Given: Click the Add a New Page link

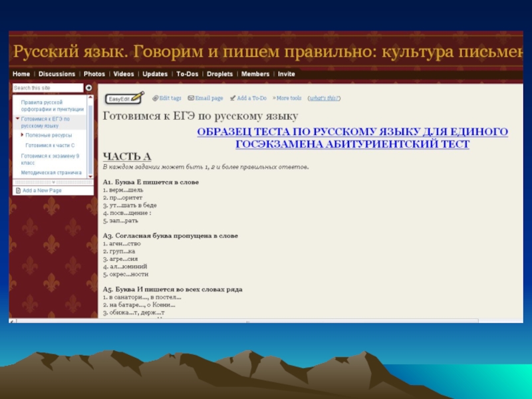Looking at the screenshot, I should point(42,190).
